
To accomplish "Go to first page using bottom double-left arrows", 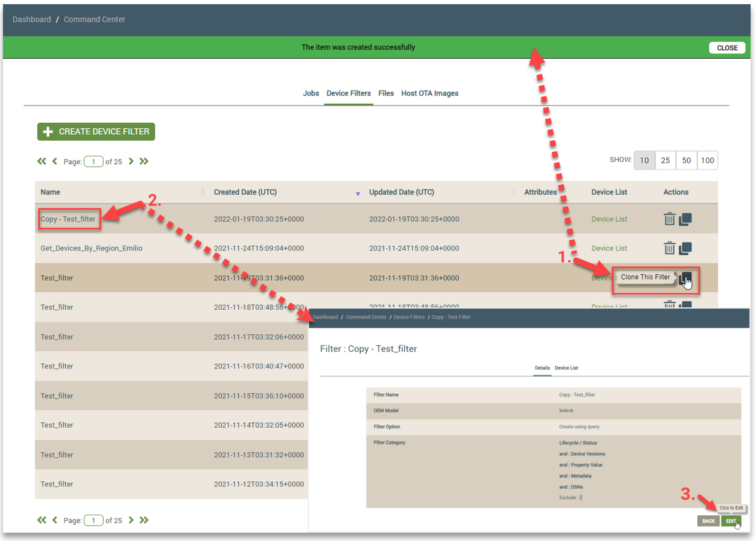I will (x=41, y=520).
